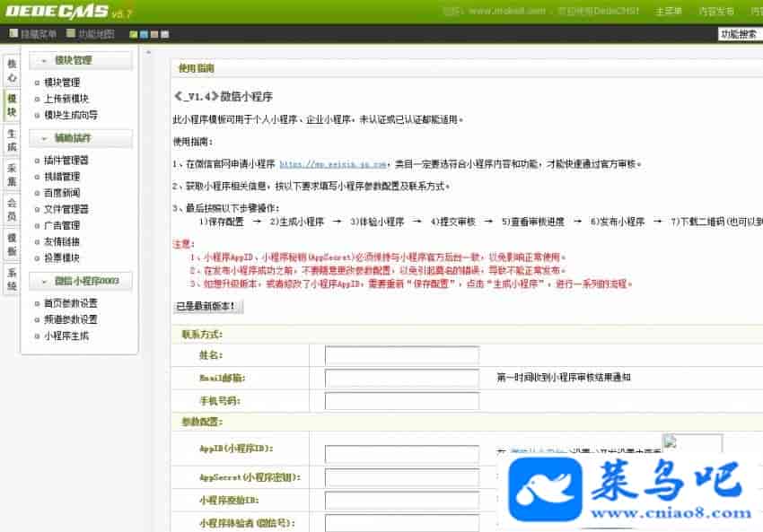Open 挑错管理 menu item
The width and height of the screenshot is (763, 532).
coord(62,177)
